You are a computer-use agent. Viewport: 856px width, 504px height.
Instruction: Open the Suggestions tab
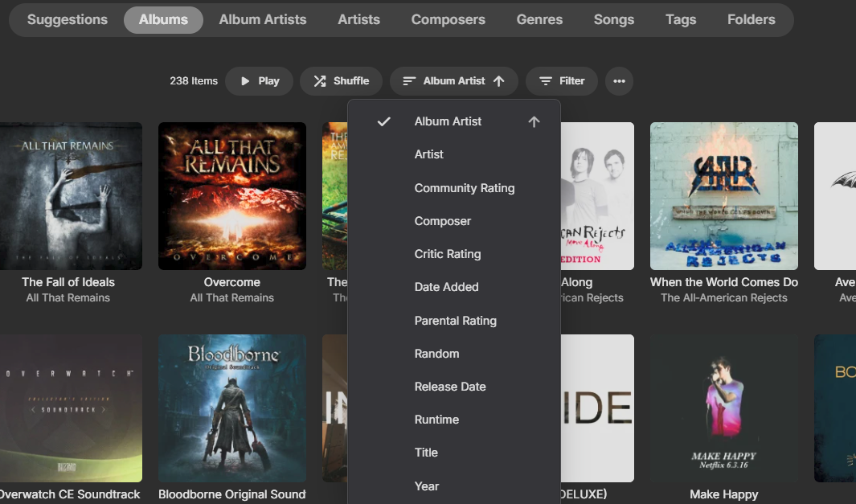(68, 19)
